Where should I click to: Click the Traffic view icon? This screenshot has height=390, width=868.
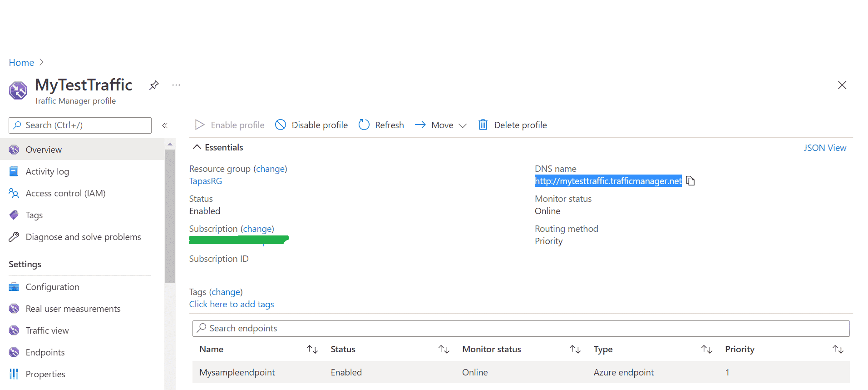coord(14,330)
